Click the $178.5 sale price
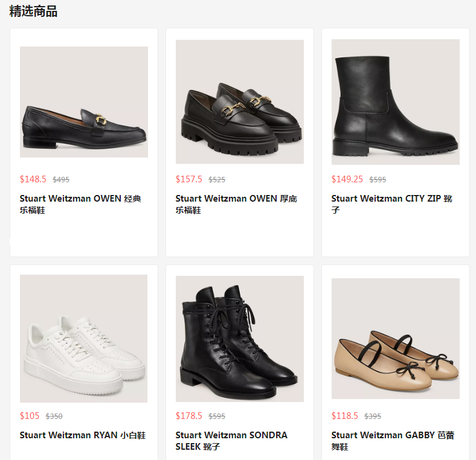This screenshot has height=460, width=476. [189, 416]
